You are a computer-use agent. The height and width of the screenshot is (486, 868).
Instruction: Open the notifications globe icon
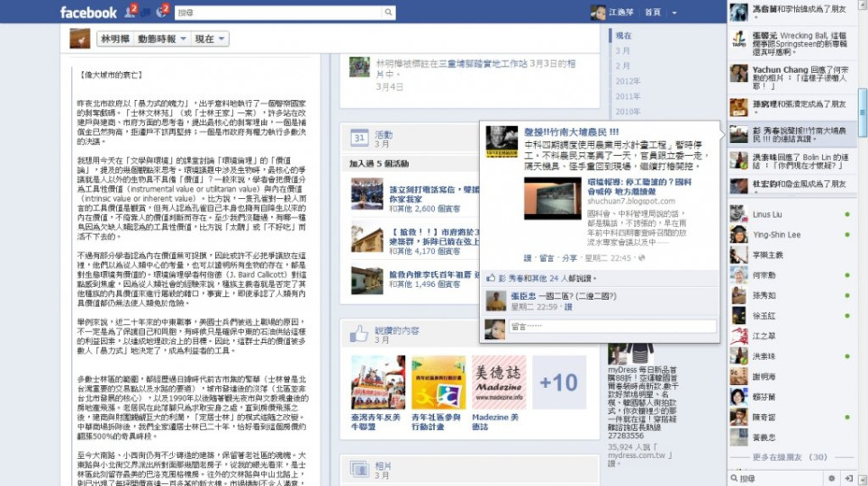coord(161,12)
